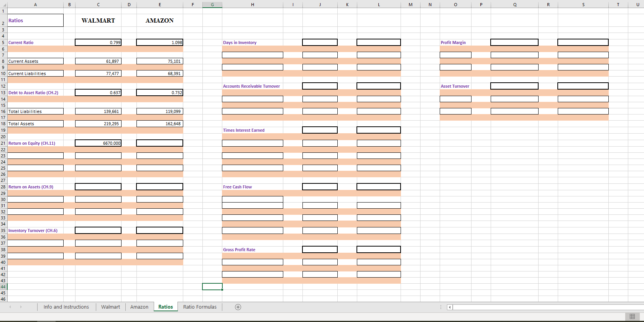Click the Asset Turnover label
This screenshot has height=322, width=644.
[x=455, y=86]
